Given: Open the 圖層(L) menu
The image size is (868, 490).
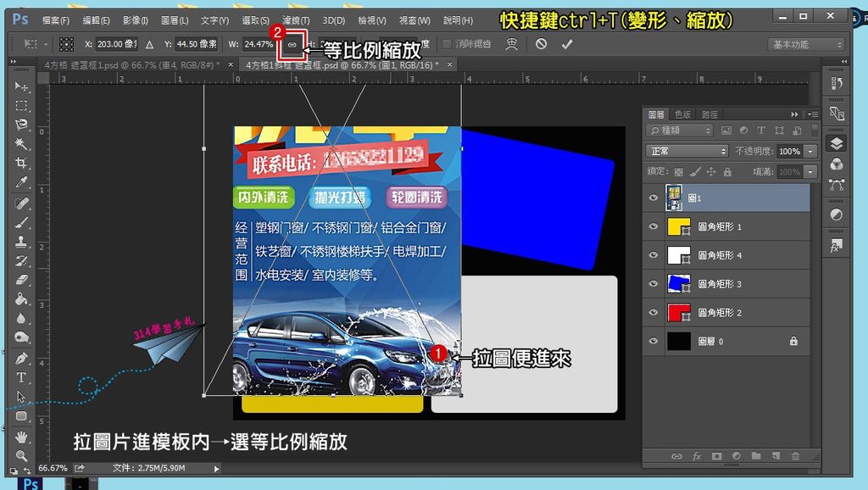Looking at the screenshot, I should pyautogui.click(x=175, y=20).
